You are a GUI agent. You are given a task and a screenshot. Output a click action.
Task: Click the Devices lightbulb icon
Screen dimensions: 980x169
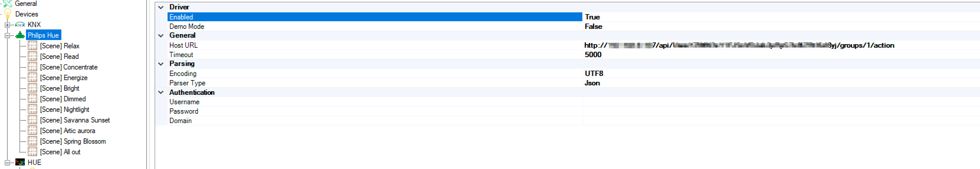8,14
